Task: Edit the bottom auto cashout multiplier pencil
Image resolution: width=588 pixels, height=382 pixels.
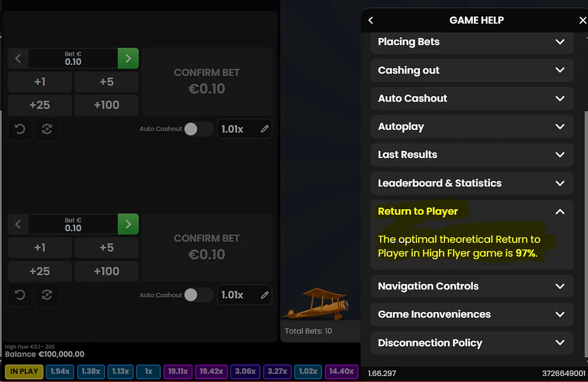Action: (265, 295)
